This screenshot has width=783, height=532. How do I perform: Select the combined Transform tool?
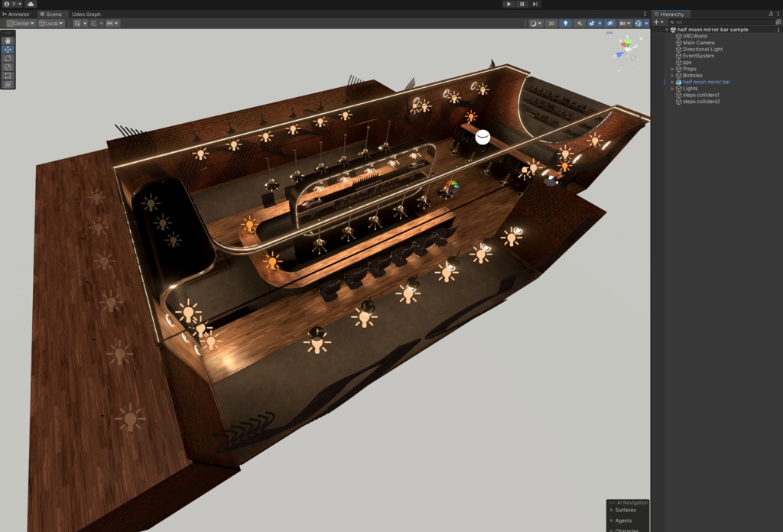point(8,84)
